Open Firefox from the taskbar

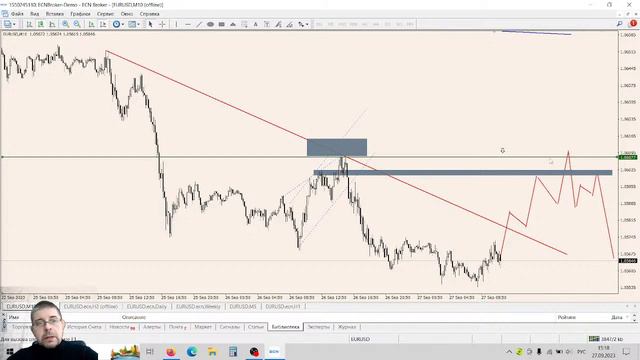point(171,351)
